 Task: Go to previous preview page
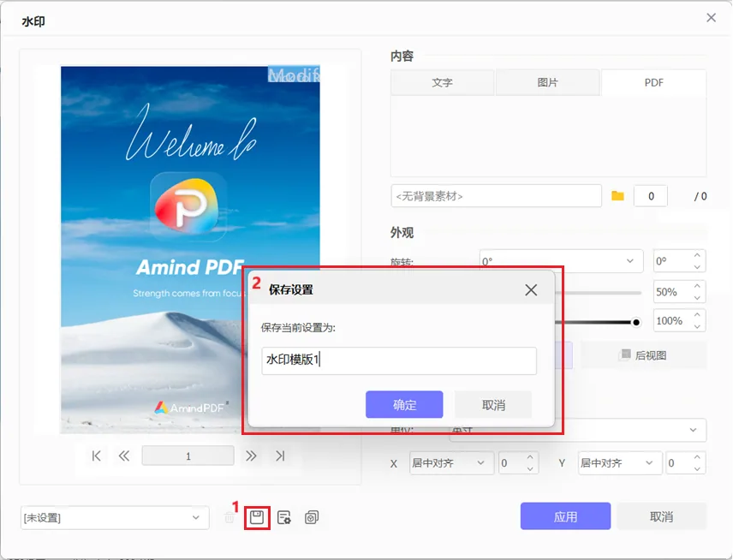[x=124, y=456]
